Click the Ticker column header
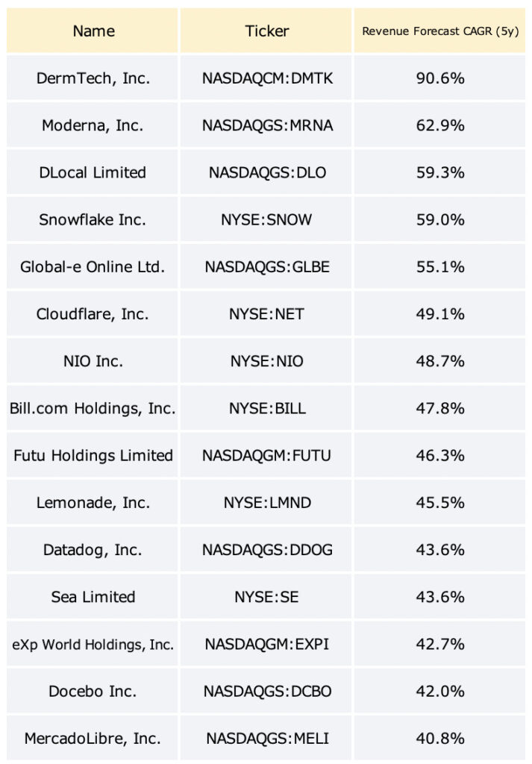Image resolution: width=532 pixels, height=764 pixels. [266, 30]
